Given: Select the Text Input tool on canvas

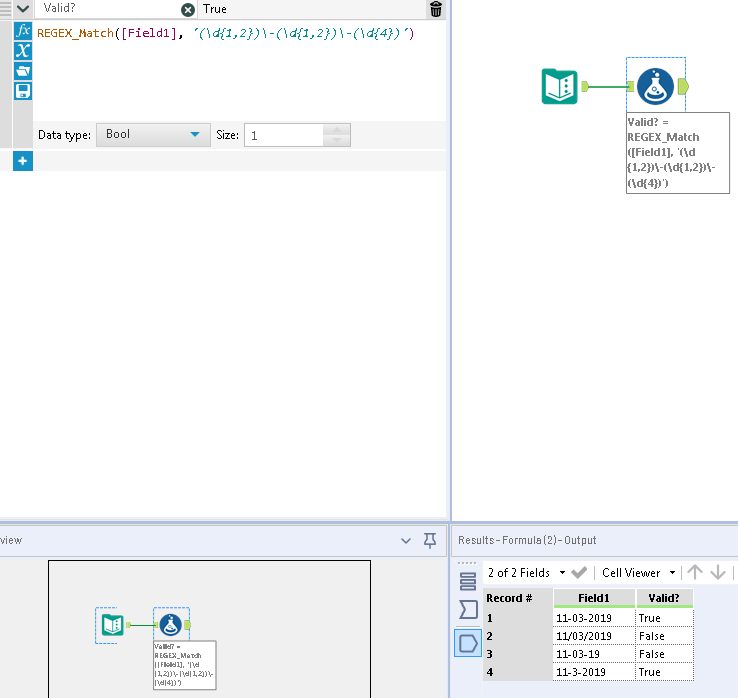Looking at the screenshot, I should 559,87.
